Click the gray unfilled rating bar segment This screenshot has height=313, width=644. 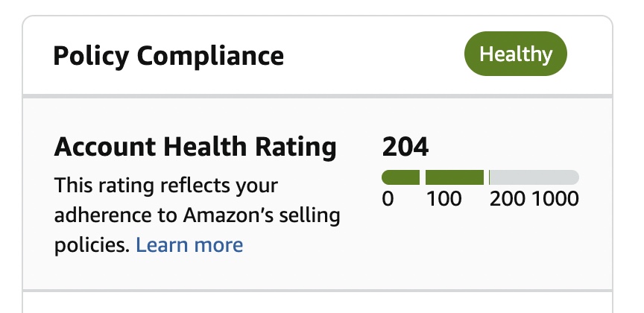click(x=534, y=177)
